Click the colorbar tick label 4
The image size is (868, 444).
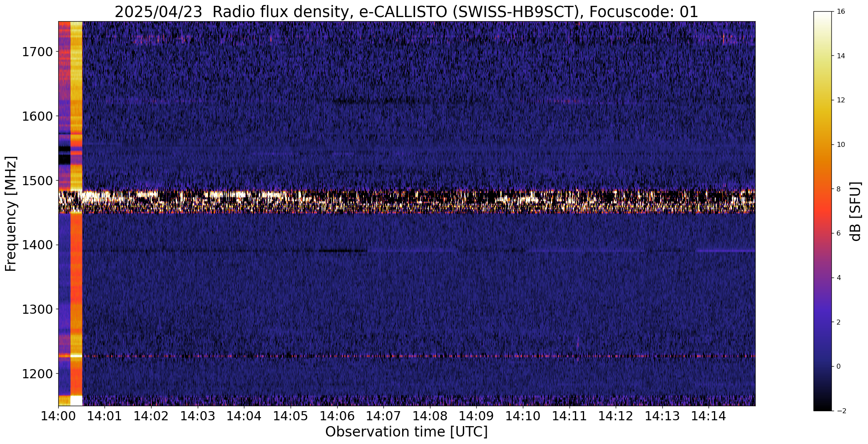click(838, 278)
